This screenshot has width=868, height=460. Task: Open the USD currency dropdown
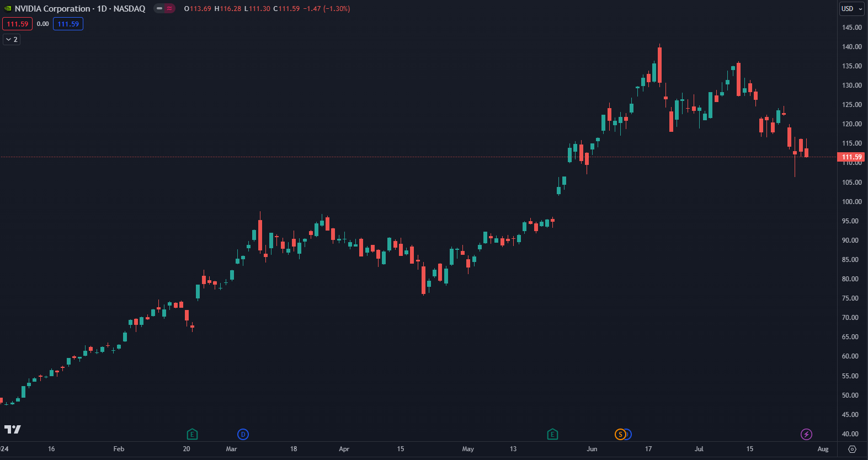(851, 9)
